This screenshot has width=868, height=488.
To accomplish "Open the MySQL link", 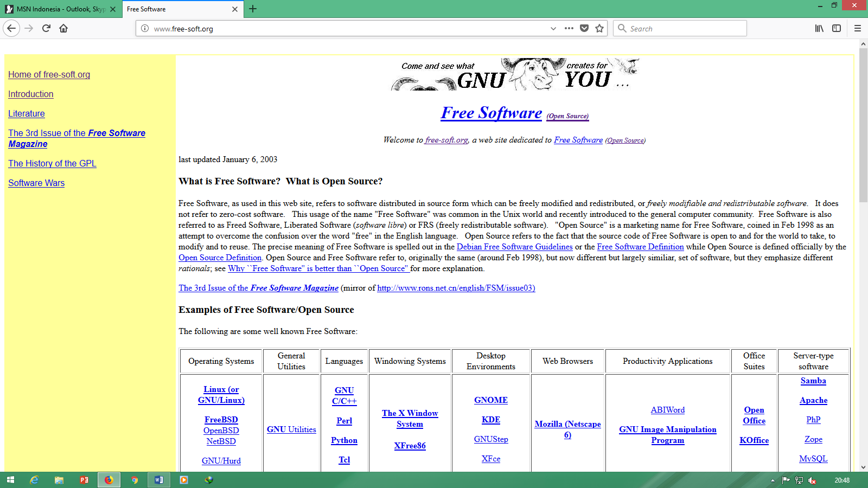I will pyautogui.click(x=814, y=459).
